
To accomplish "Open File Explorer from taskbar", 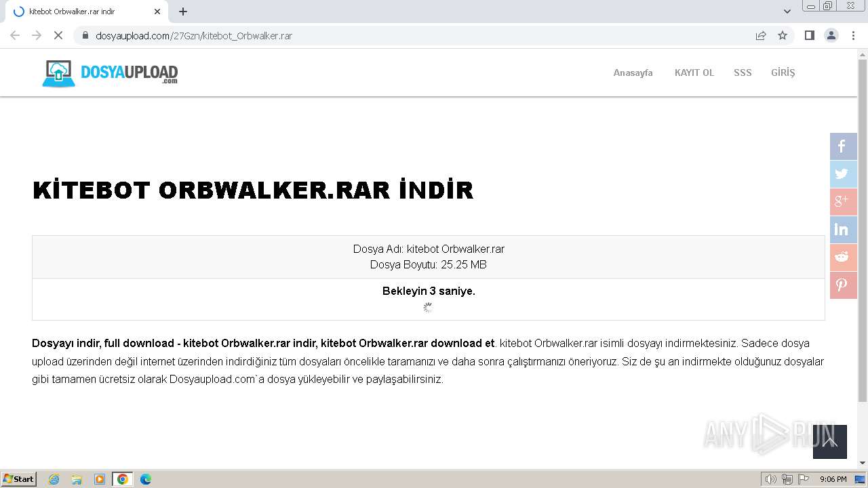I will tap(77, 479).
